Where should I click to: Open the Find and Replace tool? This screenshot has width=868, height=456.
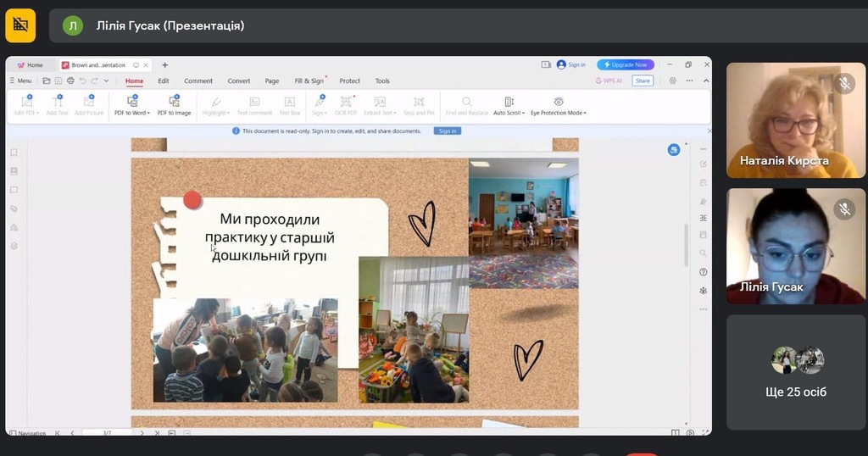click(466, 105)
